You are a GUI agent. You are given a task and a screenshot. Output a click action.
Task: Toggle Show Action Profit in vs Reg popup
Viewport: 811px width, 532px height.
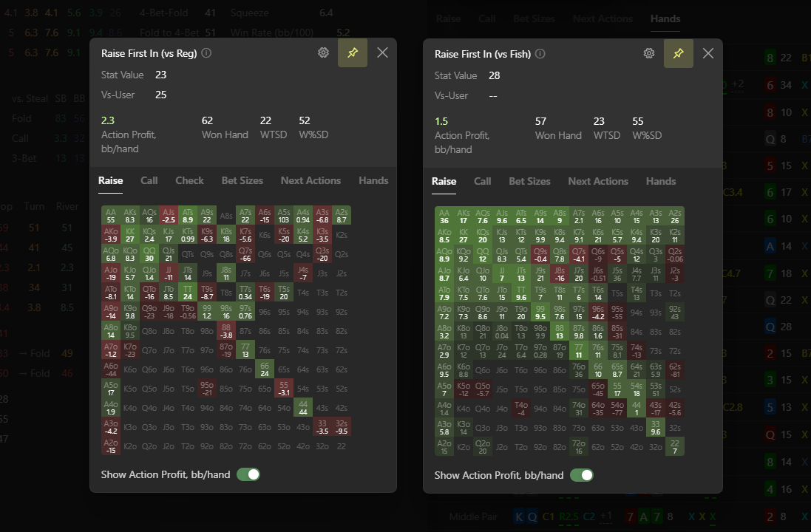click(x=248, y=474)
